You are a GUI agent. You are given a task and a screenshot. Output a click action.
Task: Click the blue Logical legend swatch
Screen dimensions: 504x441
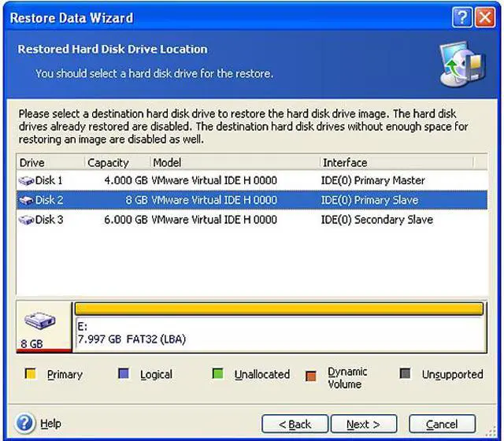pyautogui.click(x=124, y=374)
